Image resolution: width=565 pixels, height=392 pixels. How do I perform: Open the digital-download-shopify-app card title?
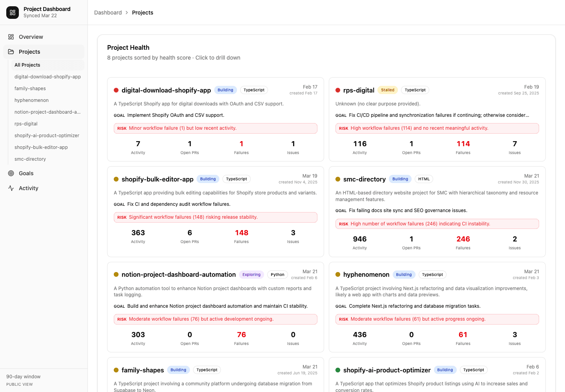click(x=166, y=90)
